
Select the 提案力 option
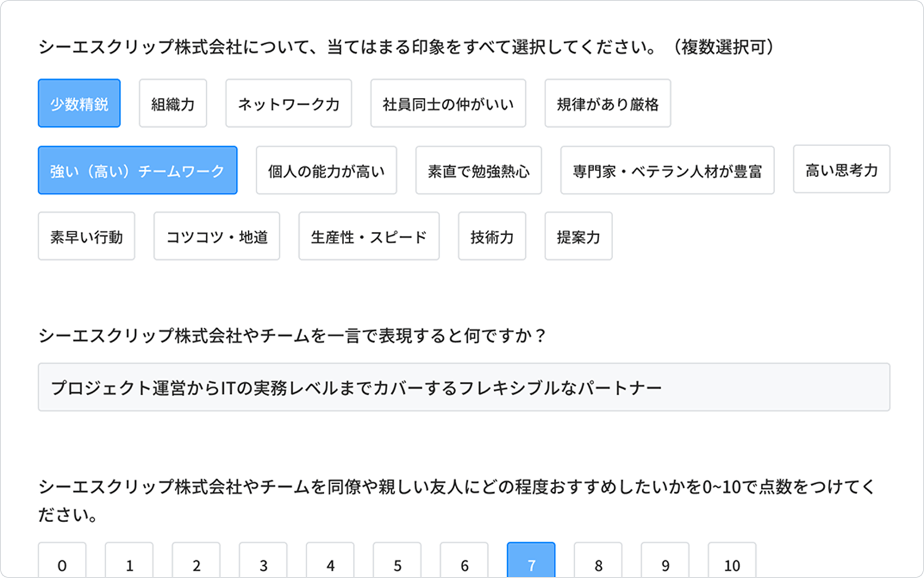click(579, 236)
